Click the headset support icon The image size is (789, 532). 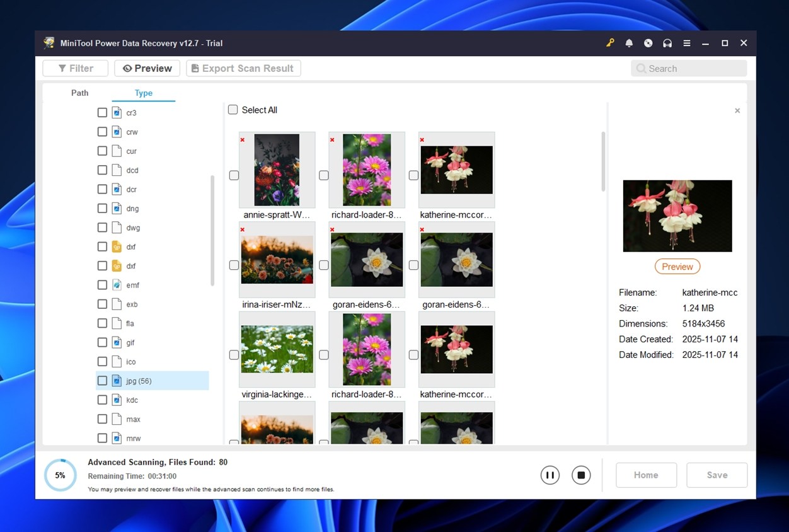667,43
